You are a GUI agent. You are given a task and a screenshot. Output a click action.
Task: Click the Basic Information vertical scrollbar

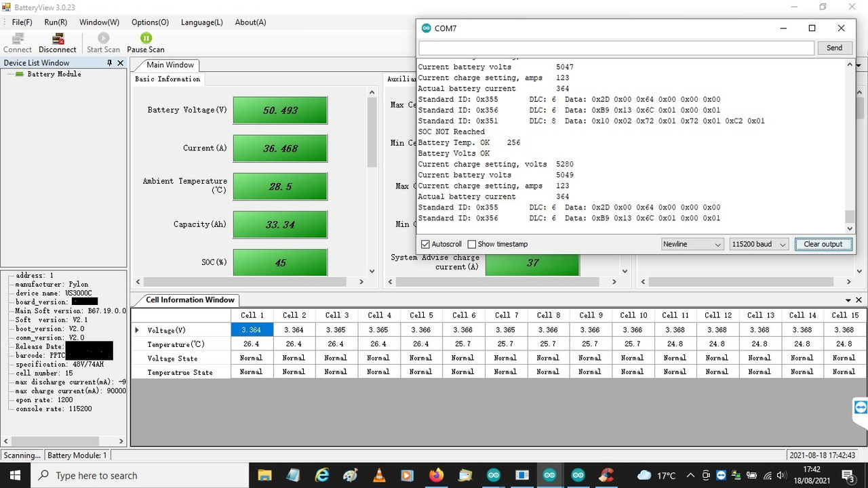click(372, 181)
